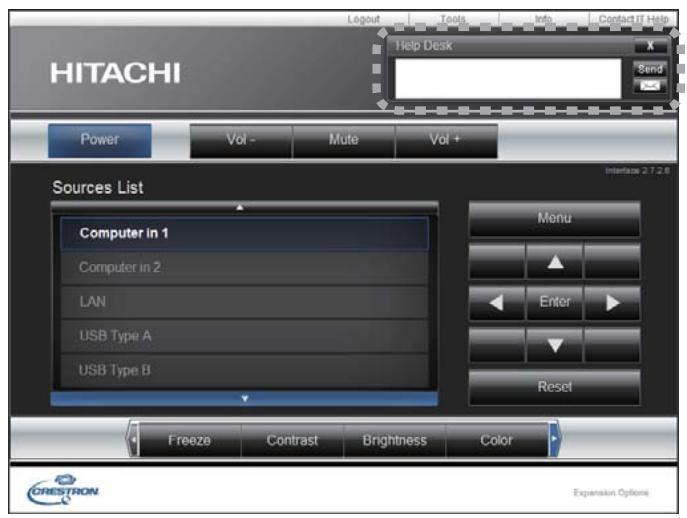The image size is (687, 518).
Task: Open the Tools tab
Action: [x=453, y=19]
